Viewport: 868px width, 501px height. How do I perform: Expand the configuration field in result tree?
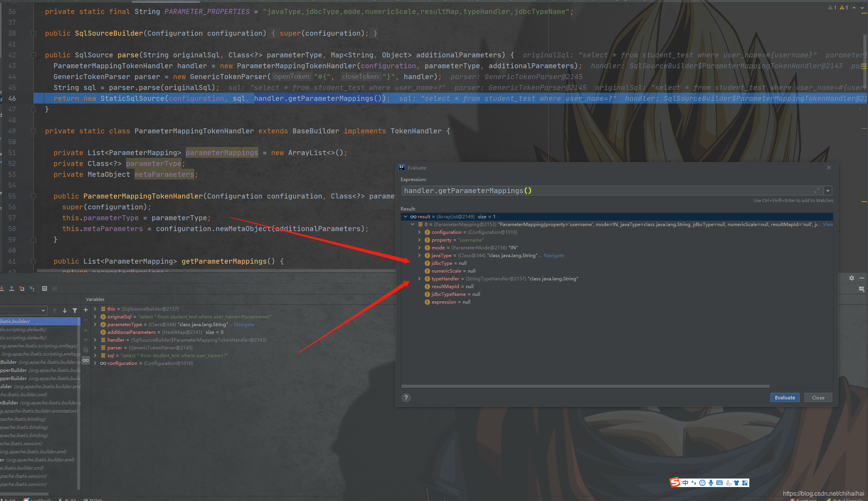click(x=419, y=232)
